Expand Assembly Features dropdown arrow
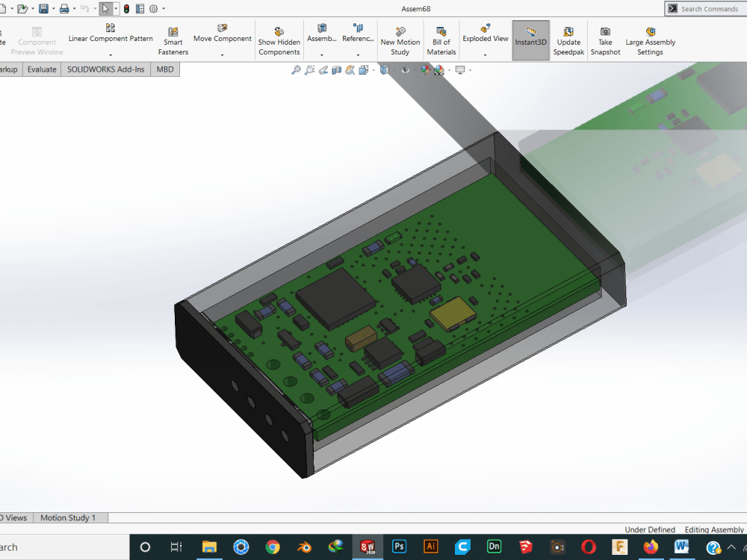This screenshot has height=560, width=747. pos(321,55)
